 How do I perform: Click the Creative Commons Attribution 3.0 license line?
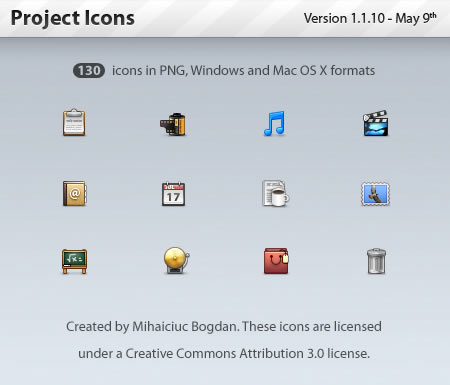(x=224, y=353)
